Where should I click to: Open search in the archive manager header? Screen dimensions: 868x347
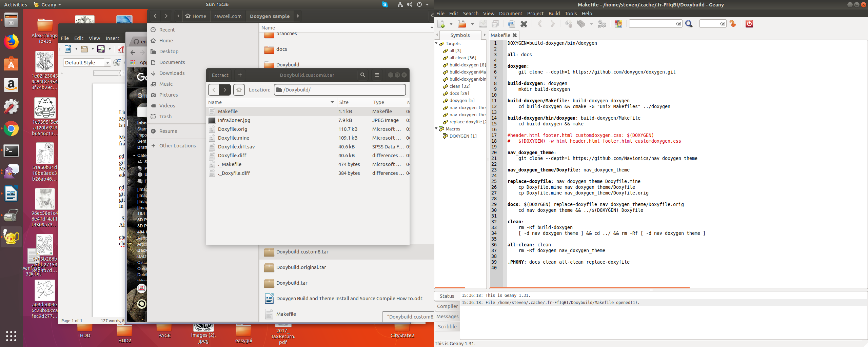(x=363, y=75)
